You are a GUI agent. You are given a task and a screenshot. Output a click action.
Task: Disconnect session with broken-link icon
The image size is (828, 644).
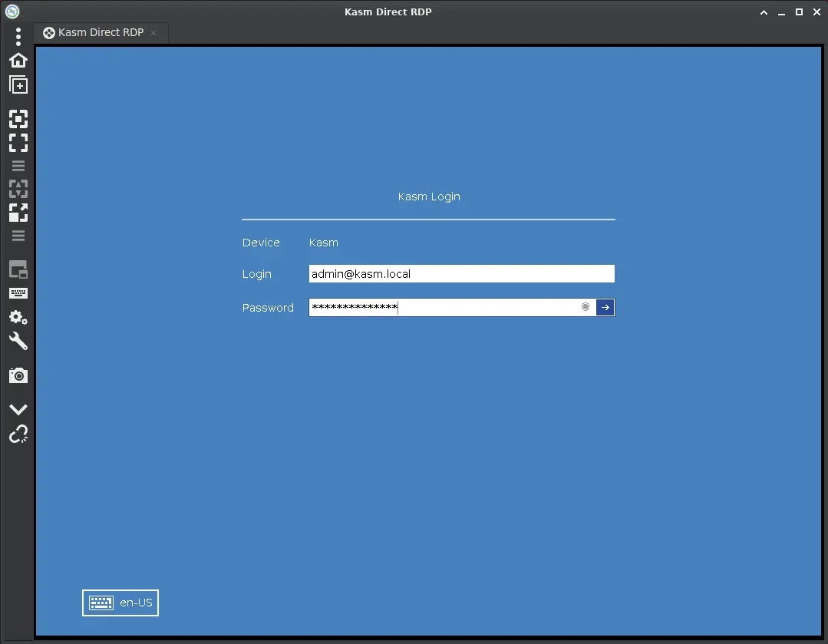[18, 434]
